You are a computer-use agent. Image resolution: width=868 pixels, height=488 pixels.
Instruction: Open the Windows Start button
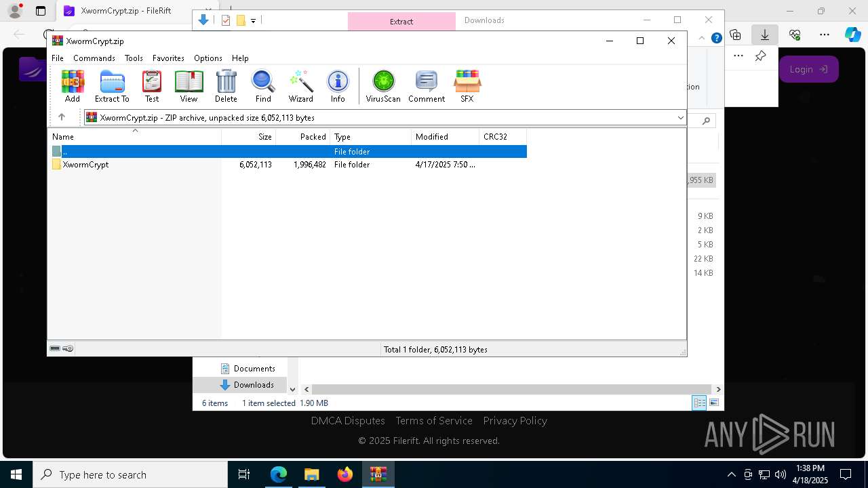16,474
